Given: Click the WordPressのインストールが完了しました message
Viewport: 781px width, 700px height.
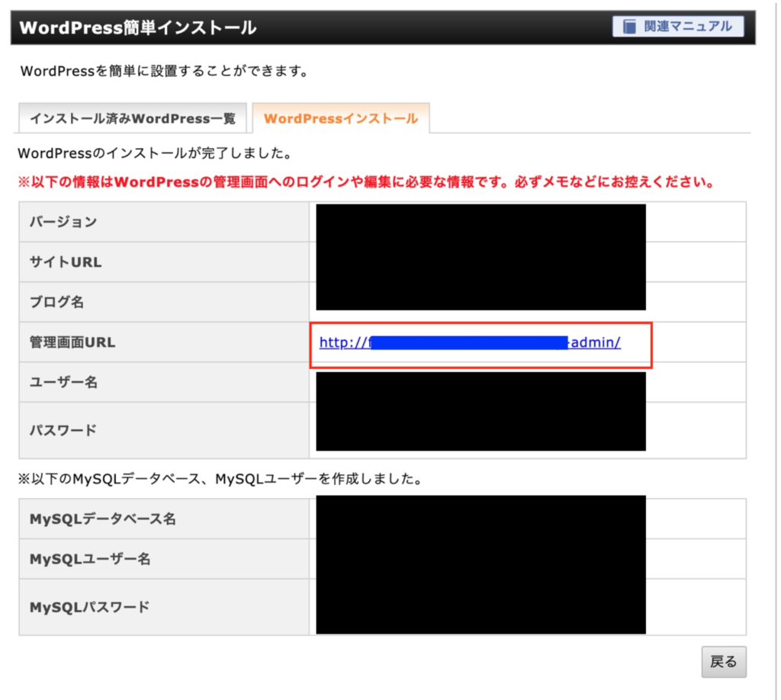Looking at the screenshot, I should [155, 153].
